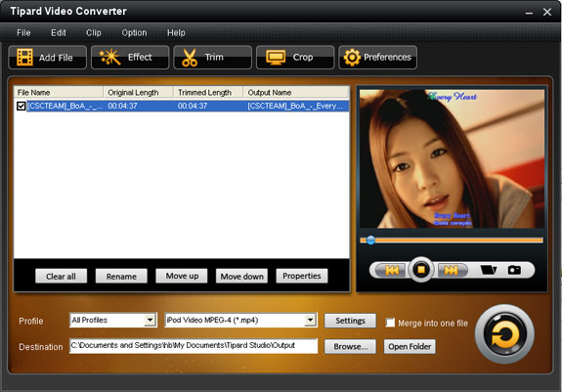
Task: Uncheck the [CSCTEAM]_BoA file checkbox
Action: point(22,106)
